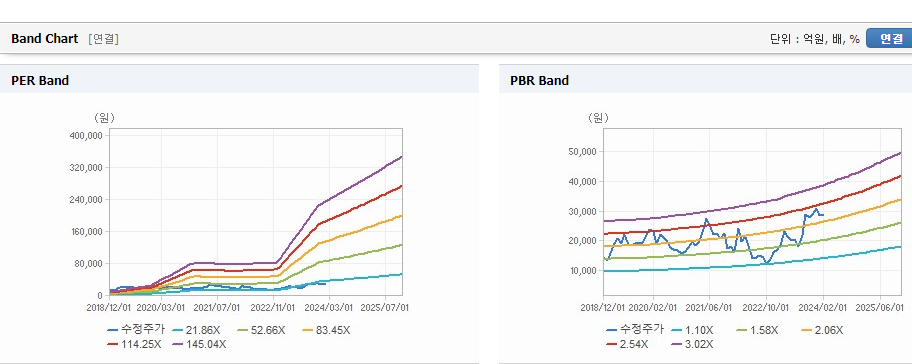Click the PER Band heading
Viewport: 912px width, 364px height.
coord(40,81)
